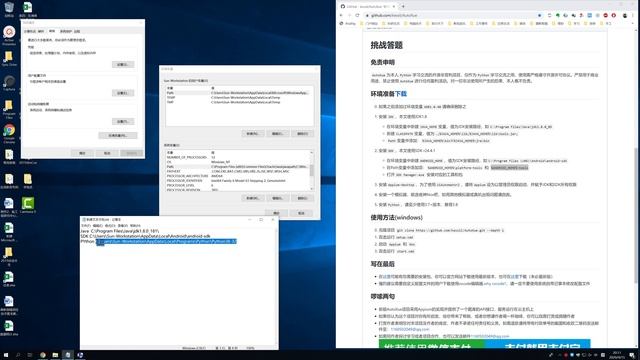Screen dimensions: 640x360
Task: Select the user variable TEMP row
Action: (239, 98)
